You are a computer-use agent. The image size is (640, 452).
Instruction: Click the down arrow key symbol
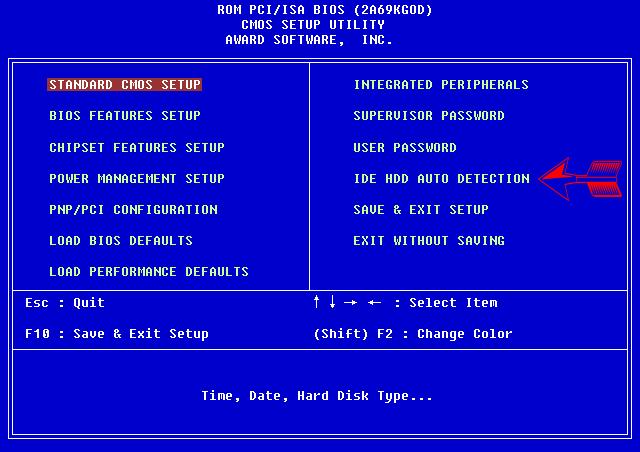tap(333, 302)
